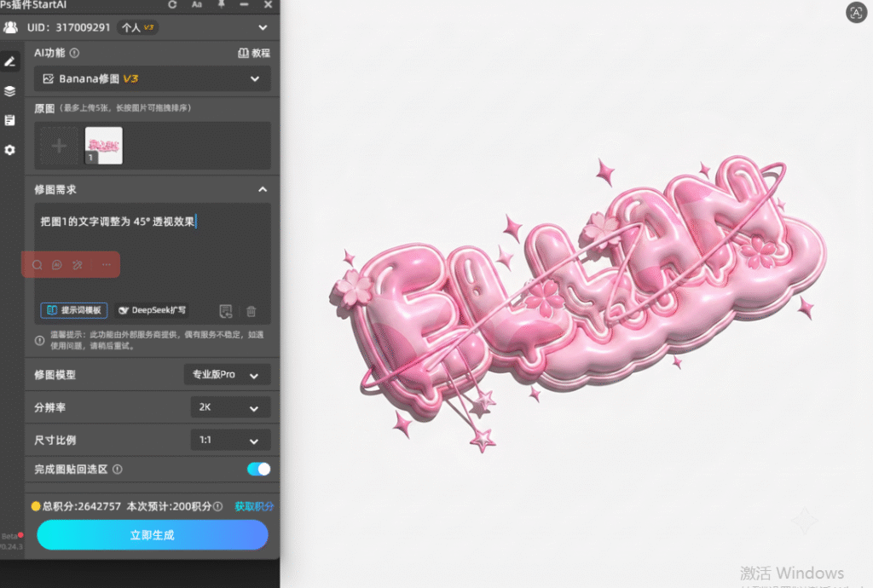873x588 pixels.
Task: Open the 尺寸比例 1:1 dropdown
Action: [x=230, y=440]
